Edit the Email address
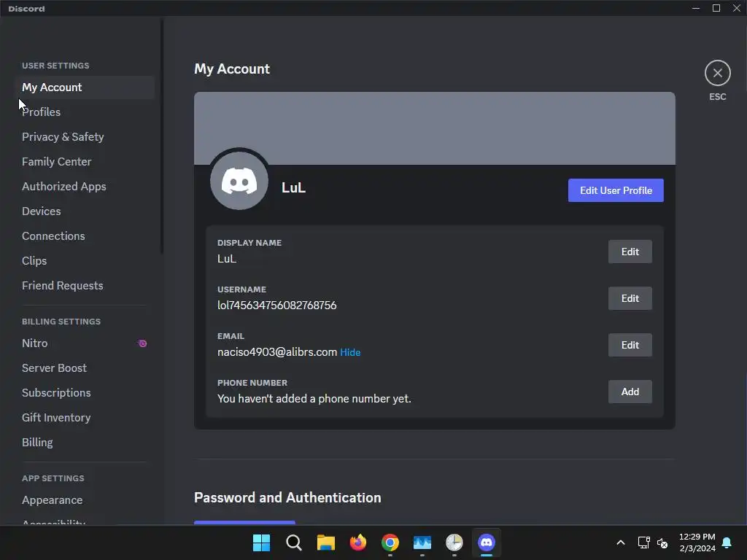This screenshot has width=747, height=560. tap(630, 345)
